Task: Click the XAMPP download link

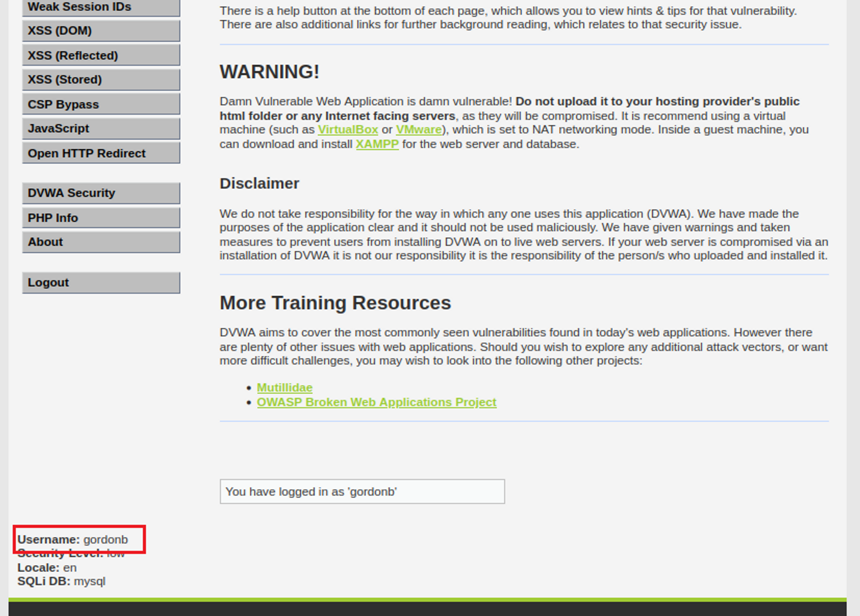Action: coord(377,144)
